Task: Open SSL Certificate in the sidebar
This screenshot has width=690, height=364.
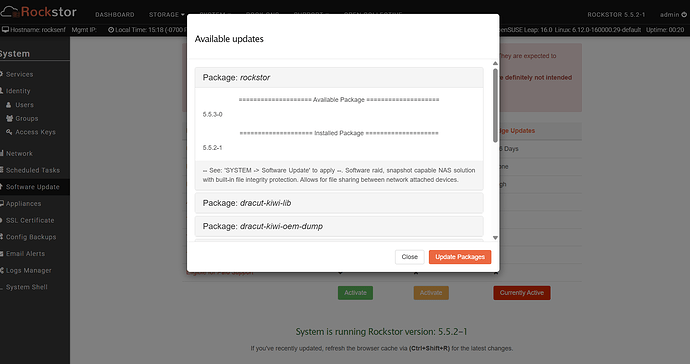Action: pos(30,221)
